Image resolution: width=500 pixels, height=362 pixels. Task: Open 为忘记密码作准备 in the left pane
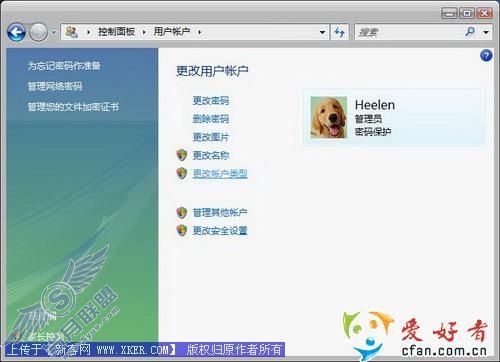point(64,66)
